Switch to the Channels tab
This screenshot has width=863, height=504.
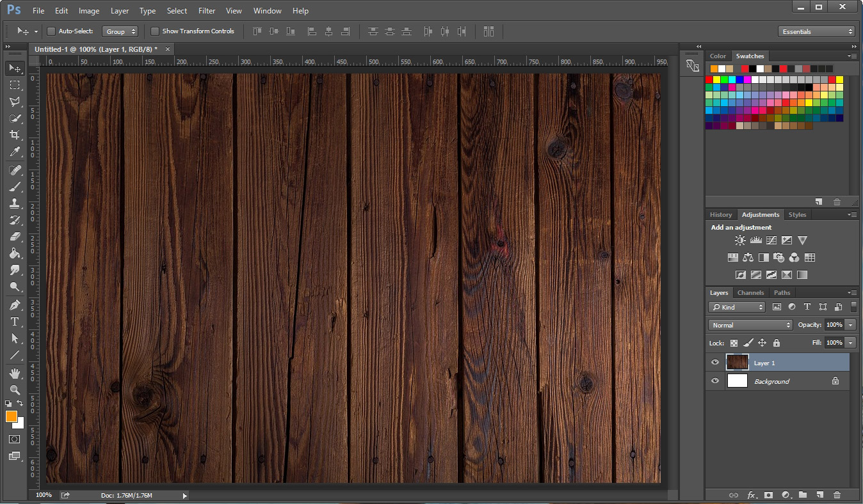point(750,293)
